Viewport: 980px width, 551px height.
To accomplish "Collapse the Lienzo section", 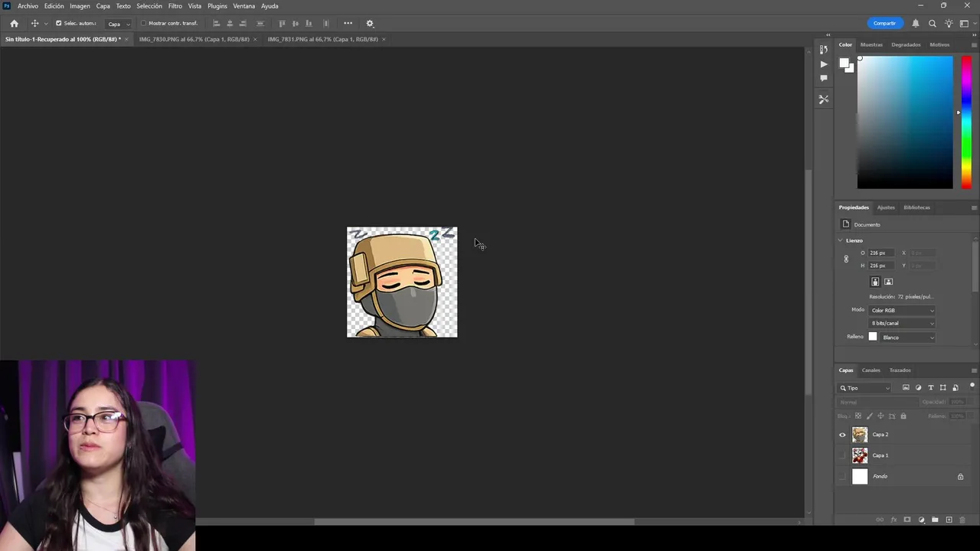I will [840, 240].
